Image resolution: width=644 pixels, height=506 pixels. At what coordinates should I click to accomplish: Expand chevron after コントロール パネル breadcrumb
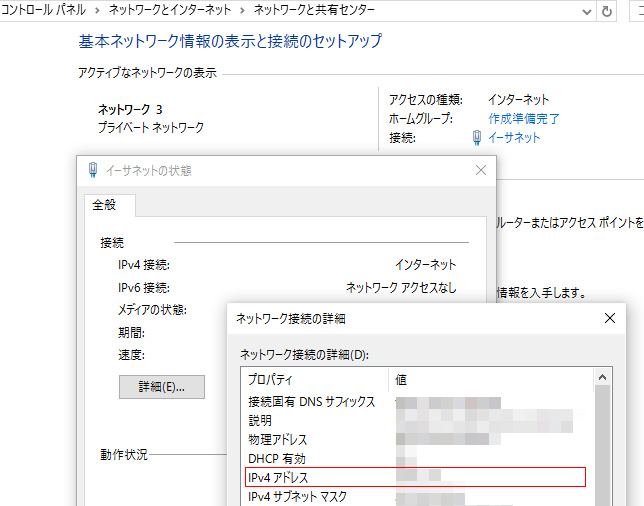pos(99,10)
